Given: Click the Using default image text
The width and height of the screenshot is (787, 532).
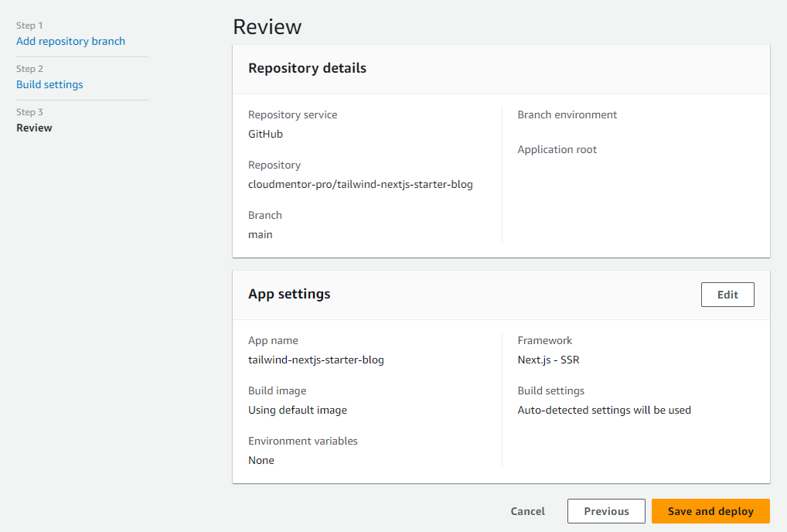Looking at the screenshot, I should click(297, 410).
